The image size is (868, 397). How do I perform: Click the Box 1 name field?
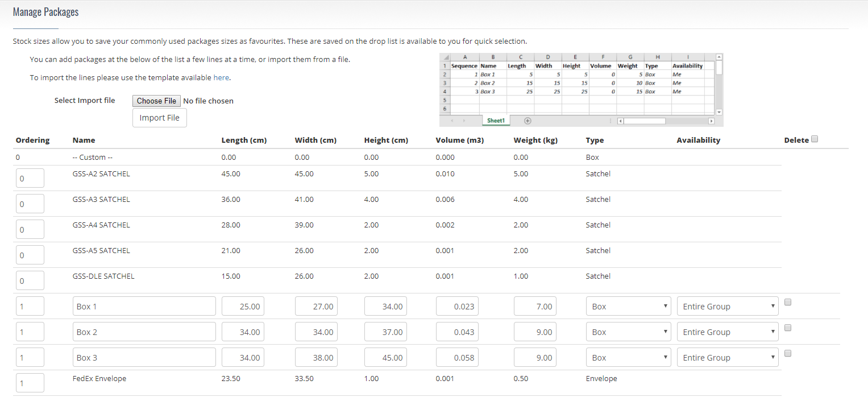pyautogui.click(x=144, y=306)
